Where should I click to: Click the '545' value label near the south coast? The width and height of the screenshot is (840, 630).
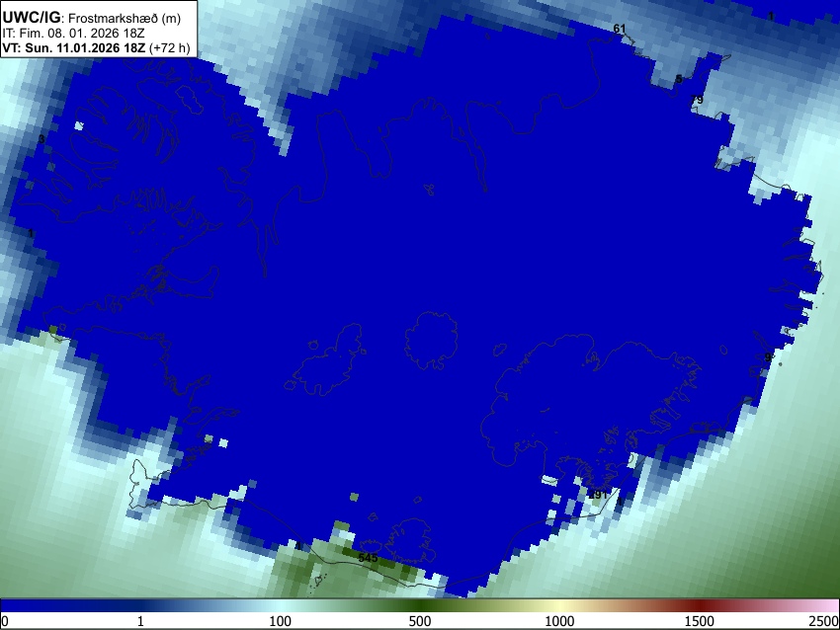point(368,558)
